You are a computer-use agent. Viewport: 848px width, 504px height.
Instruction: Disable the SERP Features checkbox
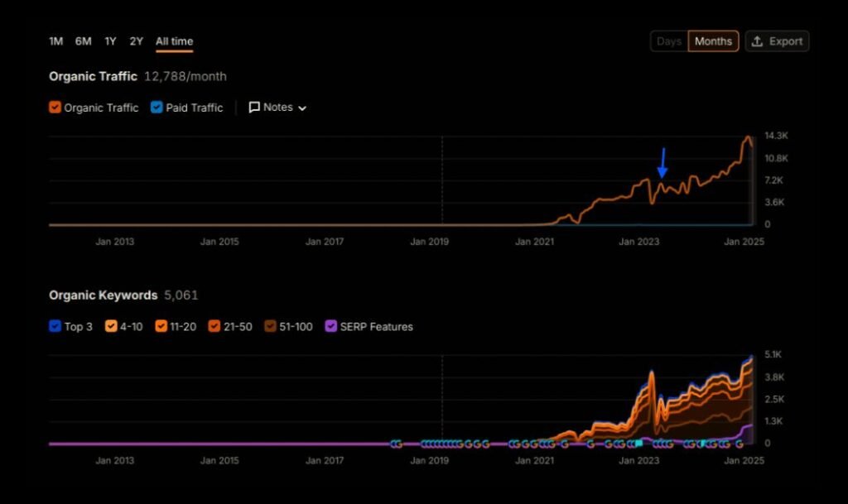click(x=331, y=327)
